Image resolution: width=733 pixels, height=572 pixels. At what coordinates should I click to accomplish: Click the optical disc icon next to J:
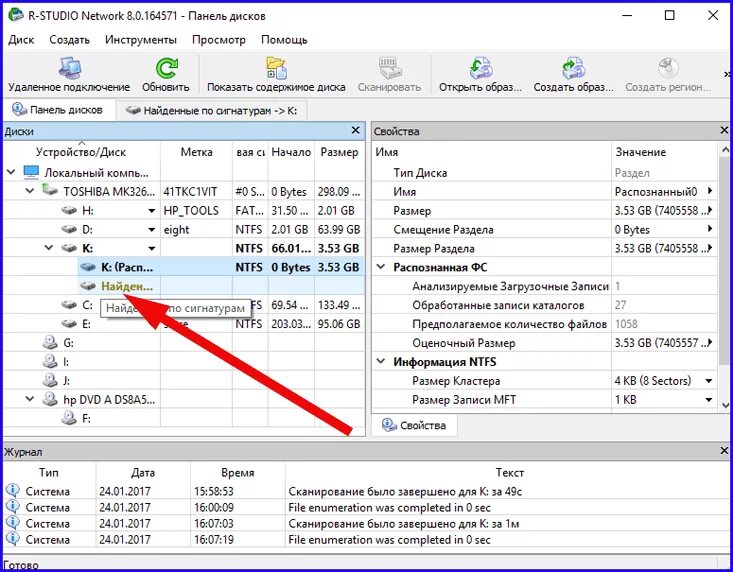[50, 380]
